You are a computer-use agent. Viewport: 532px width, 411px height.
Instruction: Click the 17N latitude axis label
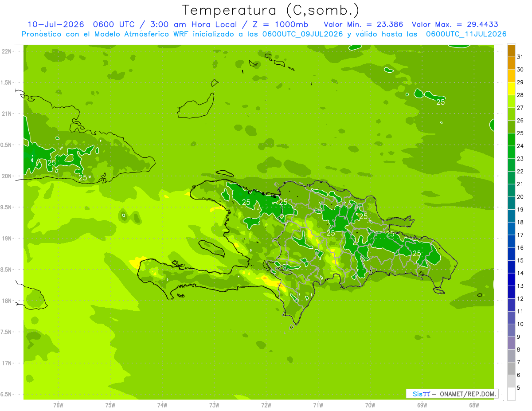[x=8, y=363]
